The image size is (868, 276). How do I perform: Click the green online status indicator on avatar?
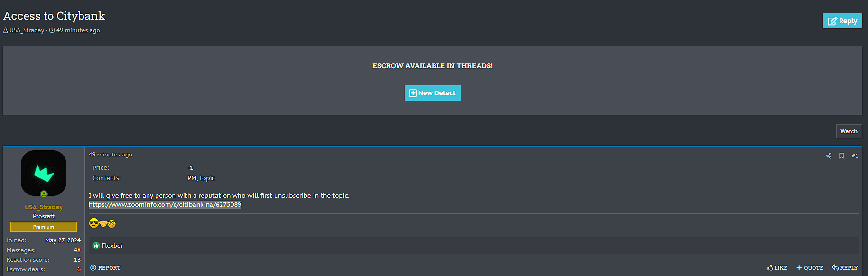coord(44,194)
